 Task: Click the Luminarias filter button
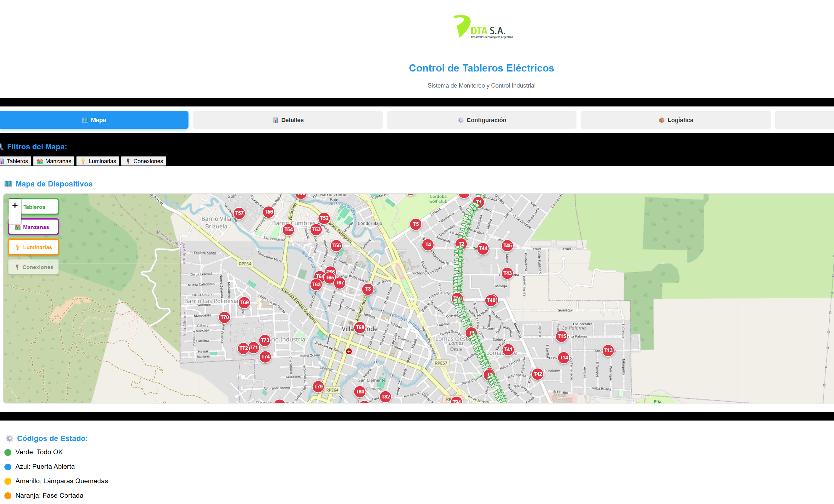coord(98,161)
